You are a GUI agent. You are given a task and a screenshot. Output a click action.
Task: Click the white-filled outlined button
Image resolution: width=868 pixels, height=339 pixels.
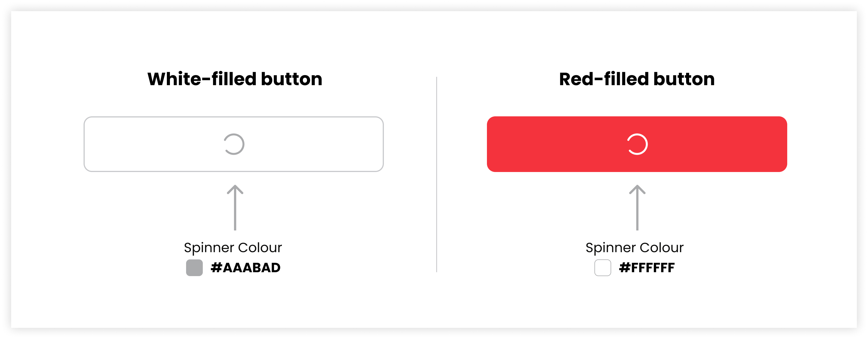pos(233,144)
